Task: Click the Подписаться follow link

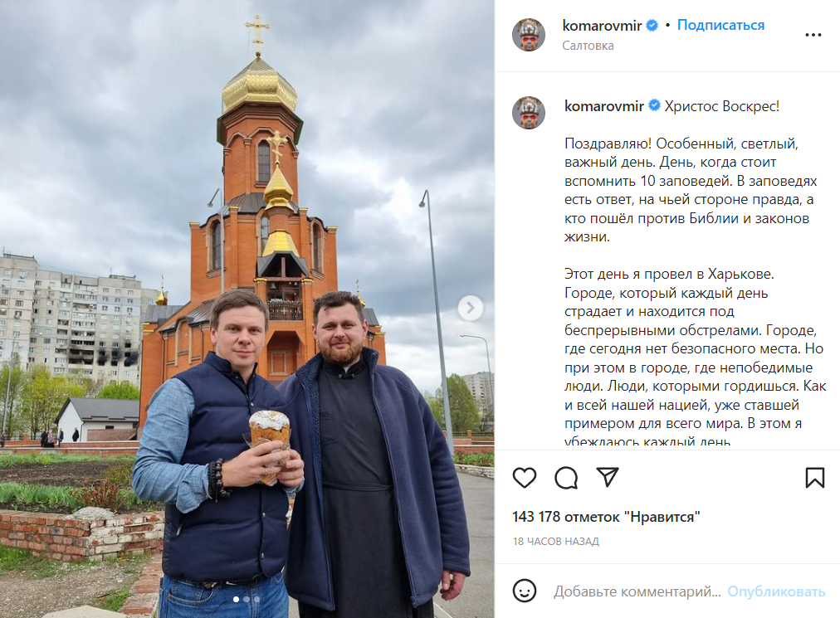Action: 720,25
